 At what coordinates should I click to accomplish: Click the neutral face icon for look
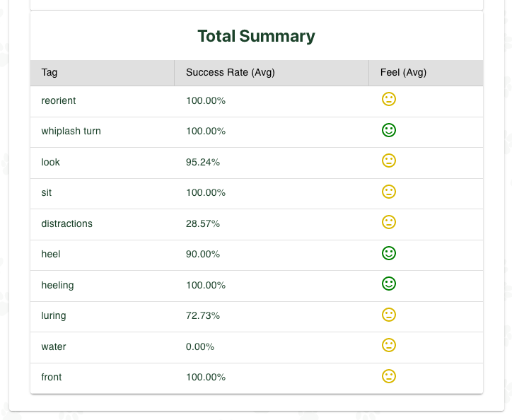tap(388, 161)
